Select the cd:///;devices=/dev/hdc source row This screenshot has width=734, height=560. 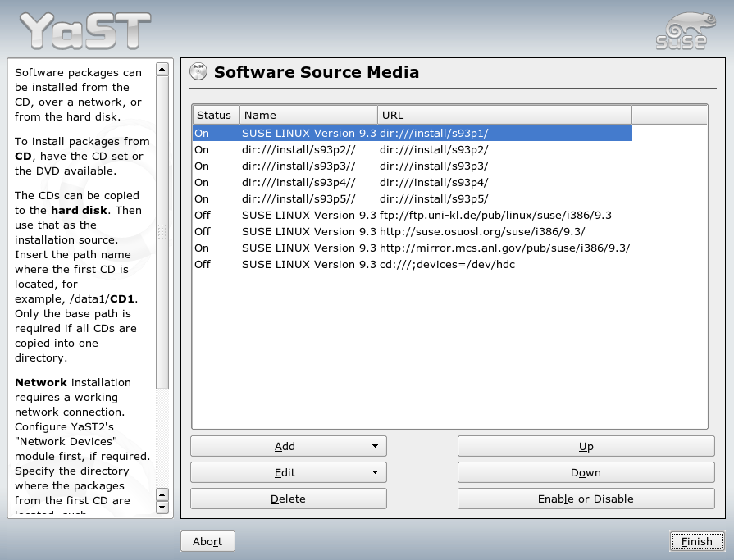tap(413, 264)
